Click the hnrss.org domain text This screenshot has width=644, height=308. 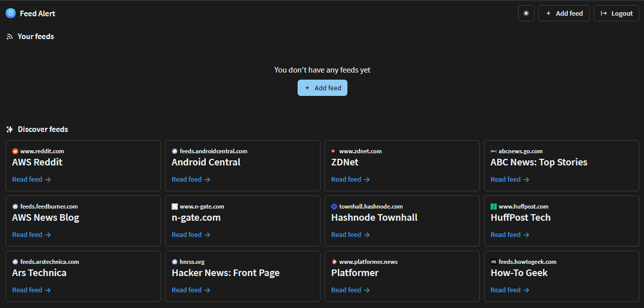click(192, 262)
